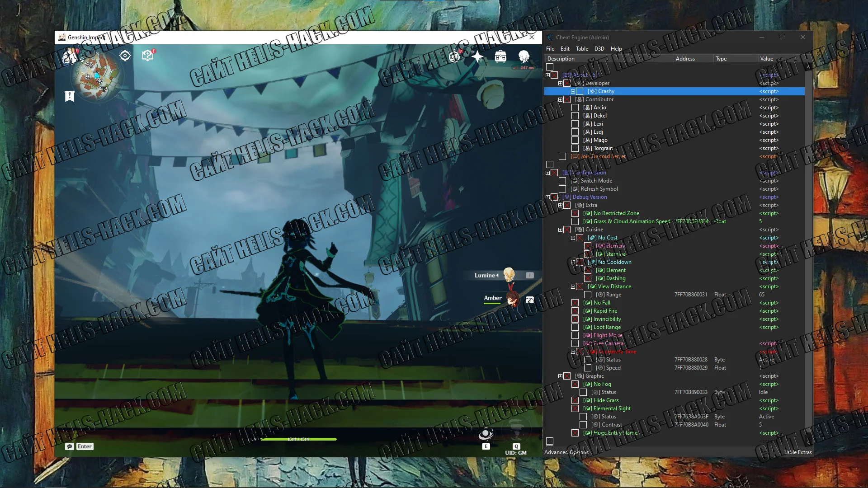
Task: Click the bookmark quest icon below minimap
Action: point(69,96)
